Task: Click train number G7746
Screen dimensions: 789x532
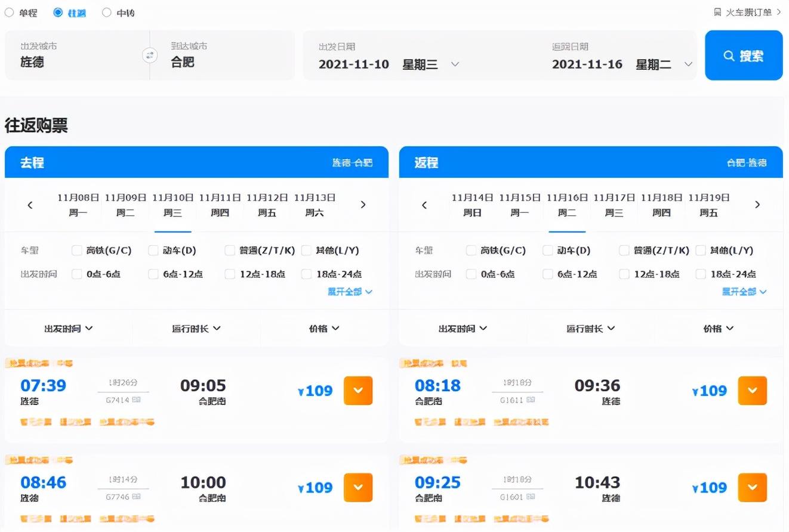Action: click(x=118, y=497)
